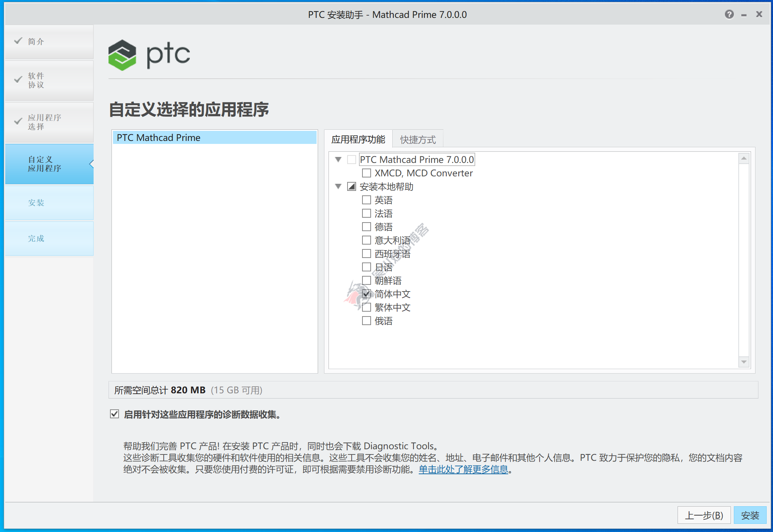Screen dimensions: 773x532
Task: Click the feature list scroll up arrow
Action: 744,158
